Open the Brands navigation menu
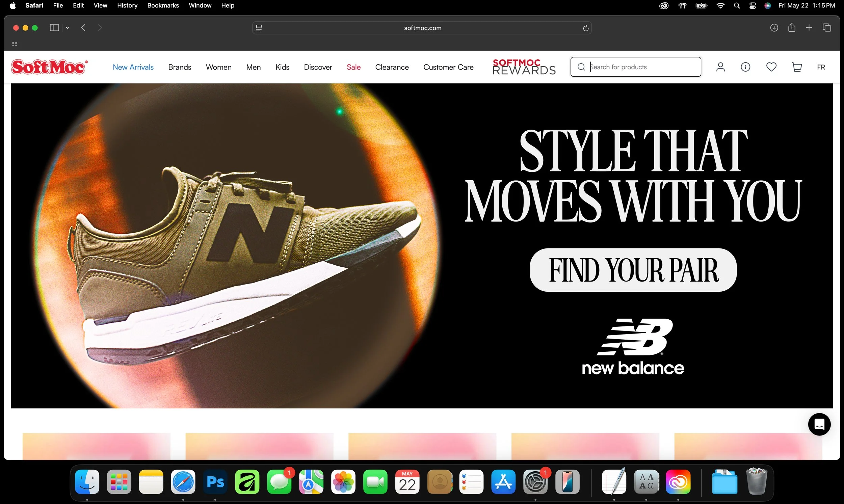Image resolution: width=844 pixels, height=504 pixels. coord(180,67)
